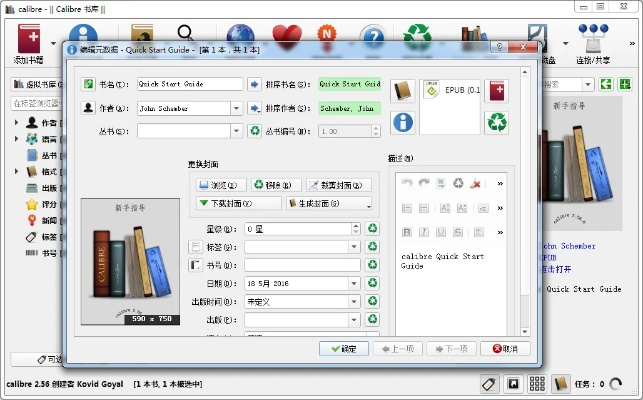Expand the Authors tree node
Viewport: 643px width, 400px height.
point(16,122)
